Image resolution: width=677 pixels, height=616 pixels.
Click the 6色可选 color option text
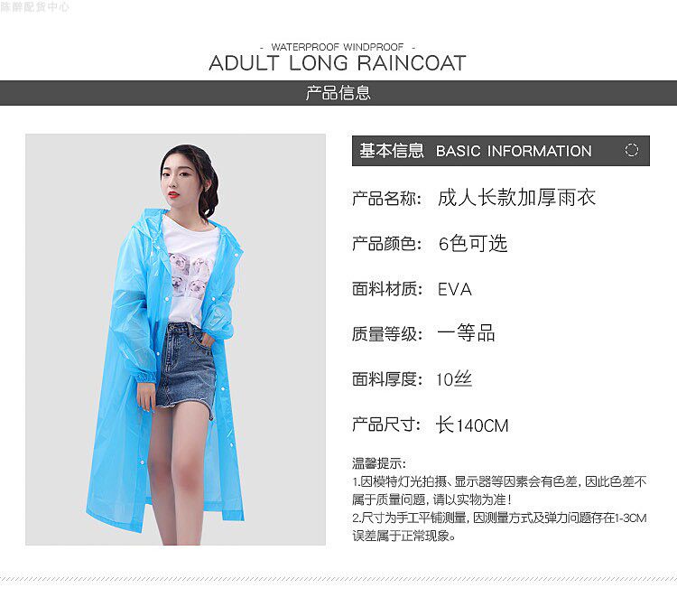coord(473,244)
